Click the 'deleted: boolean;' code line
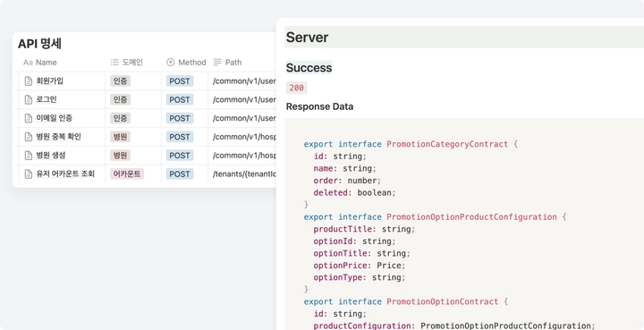This screenshot has width=644, height=330. [x=354, y=192]
